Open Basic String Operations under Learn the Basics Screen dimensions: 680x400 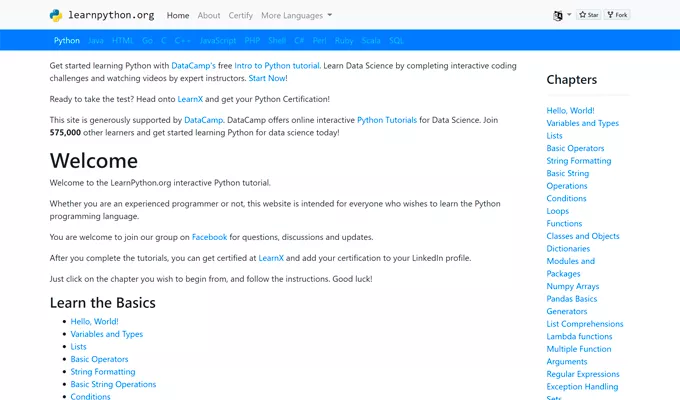coord(113,384)
